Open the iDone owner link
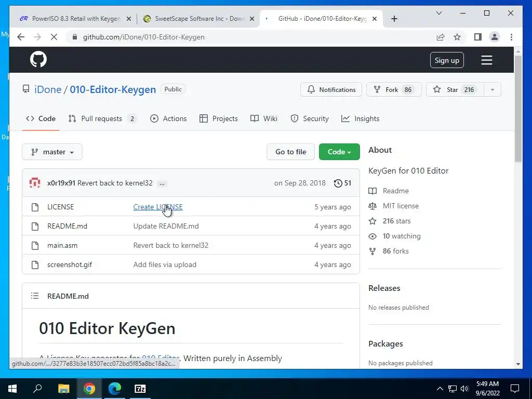 48,89
